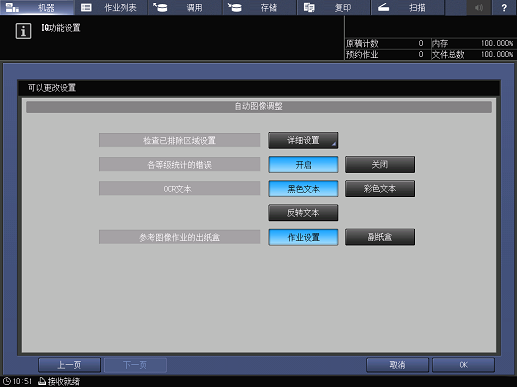Click the IQ功能设置 heading text

tap(61, 28)
